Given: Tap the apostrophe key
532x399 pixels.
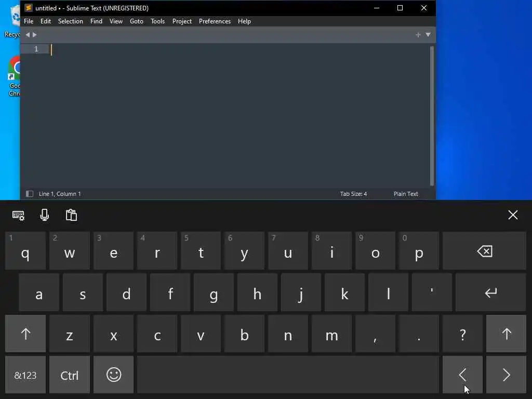Looking at the screenshot, I should coord(432,292).
